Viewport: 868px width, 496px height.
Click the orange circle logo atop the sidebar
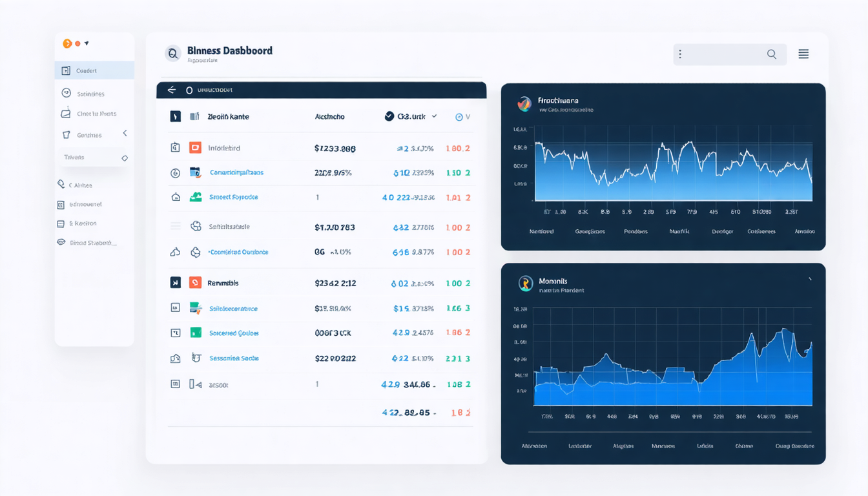click(67, 43)
